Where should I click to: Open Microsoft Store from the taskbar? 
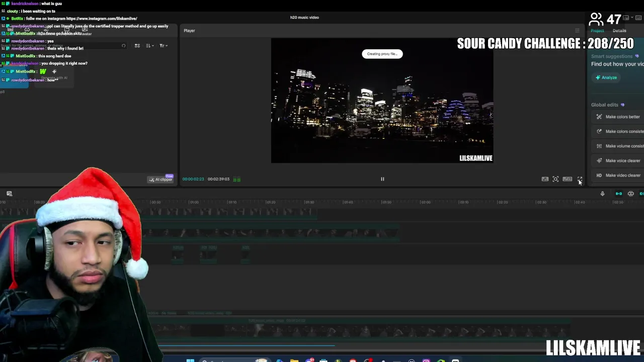pyautogui.click(x=324, y=360)
